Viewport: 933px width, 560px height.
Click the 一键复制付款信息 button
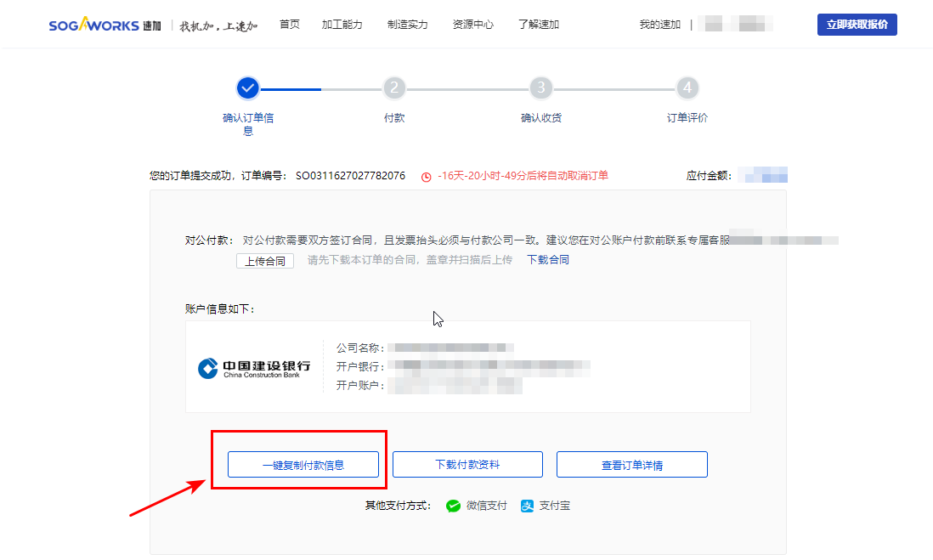[x=303, y=464]
